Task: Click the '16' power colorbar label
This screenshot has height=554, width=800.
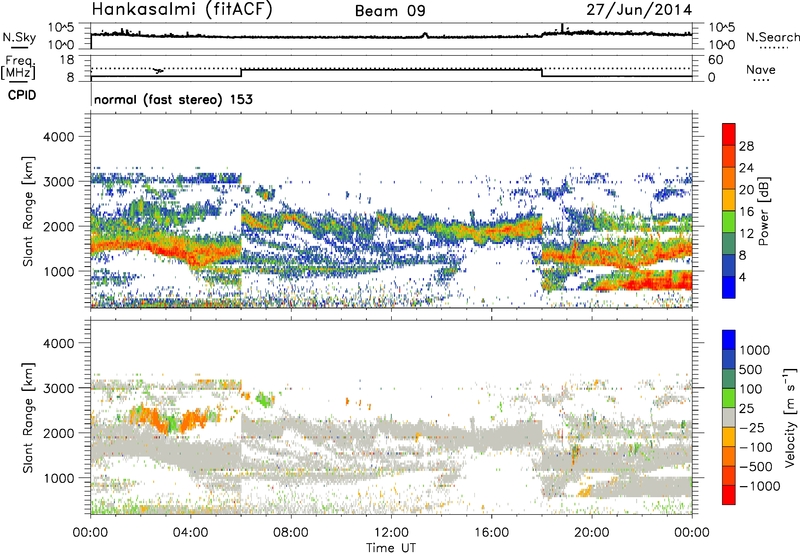Action: pos(746,212)
